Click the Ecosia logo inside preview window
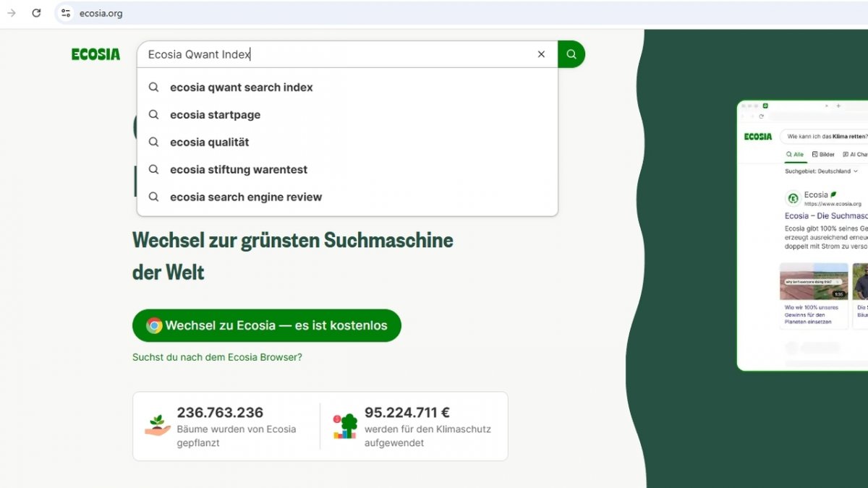 click(758, 136)
